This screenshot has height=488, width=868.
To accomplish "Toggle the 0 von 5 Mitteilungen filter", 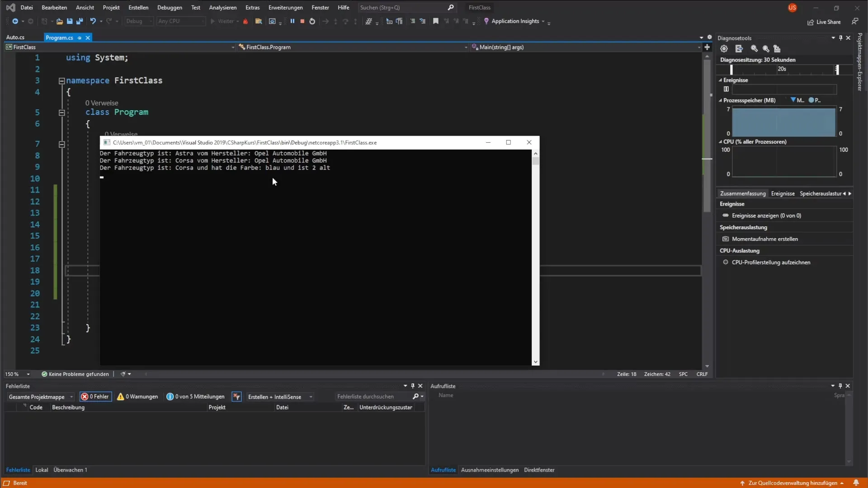I will click(195, 397).
